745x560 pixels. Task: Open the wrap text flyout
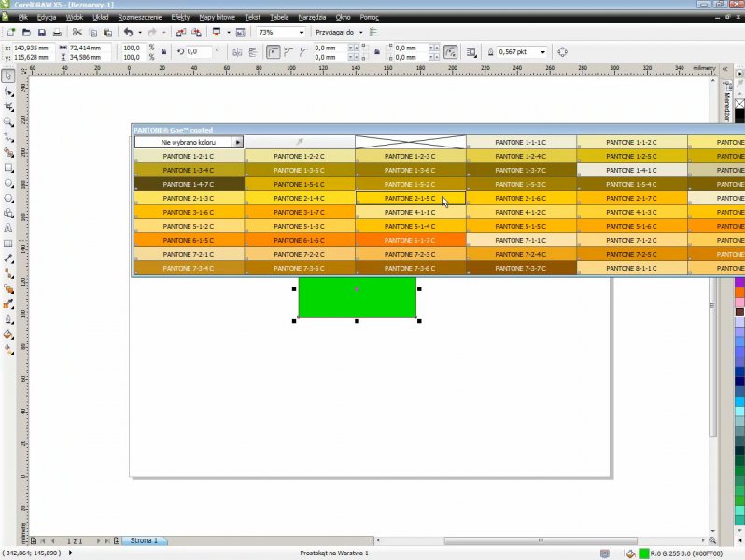point(471,51)
